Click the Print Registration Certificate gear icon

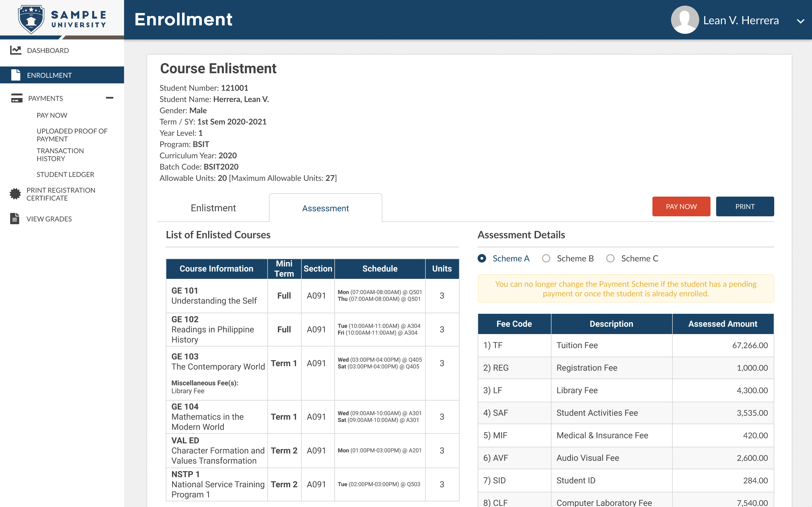16,194
